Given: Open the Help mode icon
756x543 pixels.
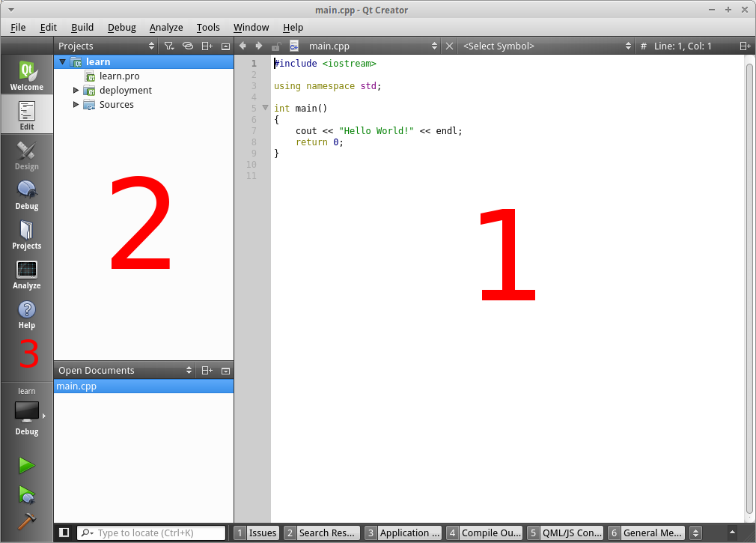Looking at the screenshot, I should 27,314.
